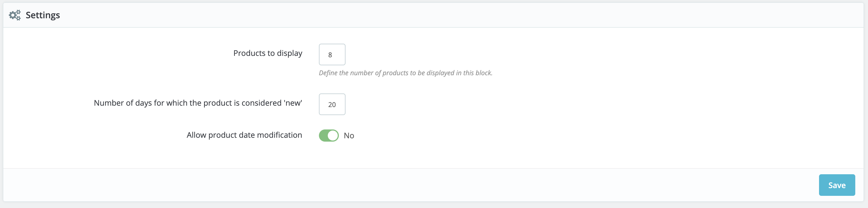868x208 pixels.
Task: Click the Settings panel title
Action: coord(42,15)
